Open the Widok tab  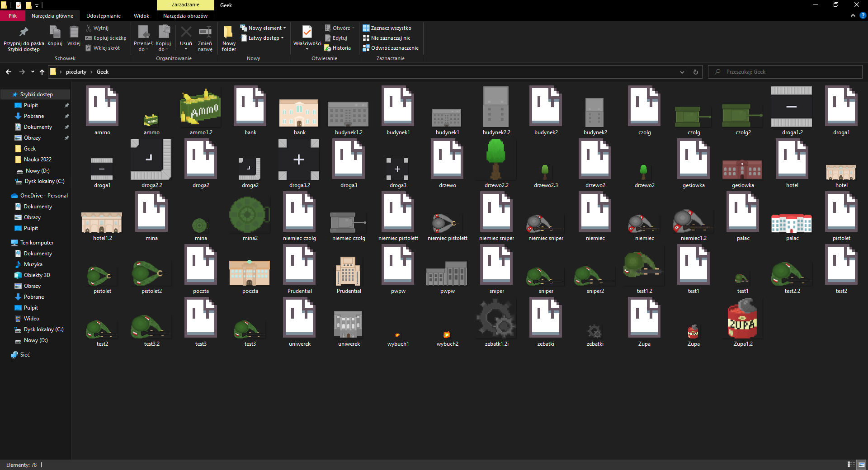pyautogui.click(x=141, y=16)
